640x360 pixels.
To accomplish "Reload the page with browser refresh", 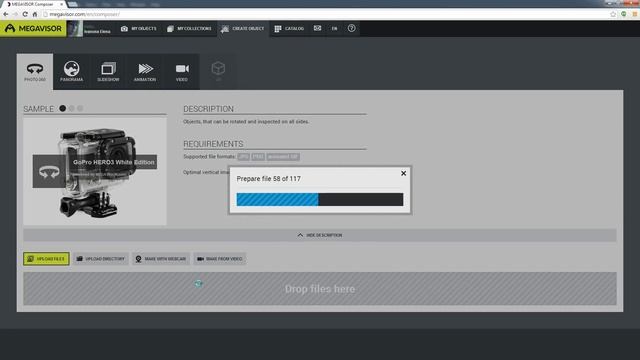I will click(x=25, y=14).
